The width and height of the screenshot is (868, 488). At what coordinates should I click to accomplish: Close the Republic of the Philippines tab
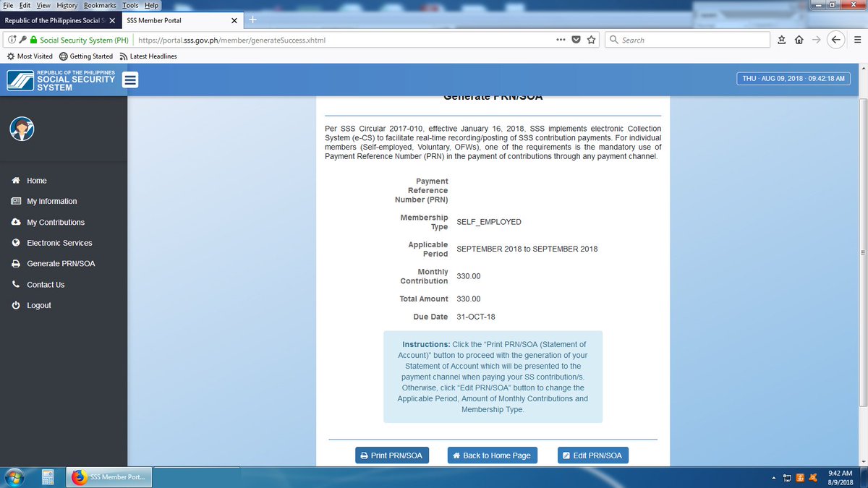coord(112,20)
